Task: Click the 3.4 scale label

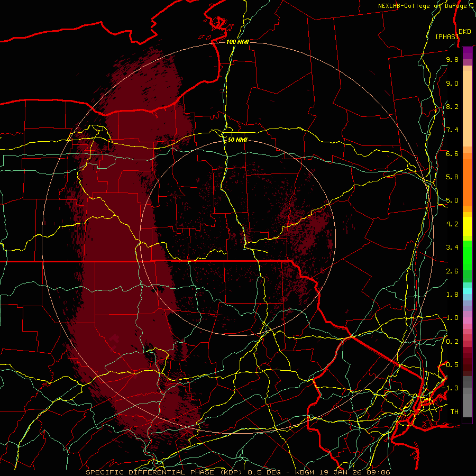Action: point(452,248)
